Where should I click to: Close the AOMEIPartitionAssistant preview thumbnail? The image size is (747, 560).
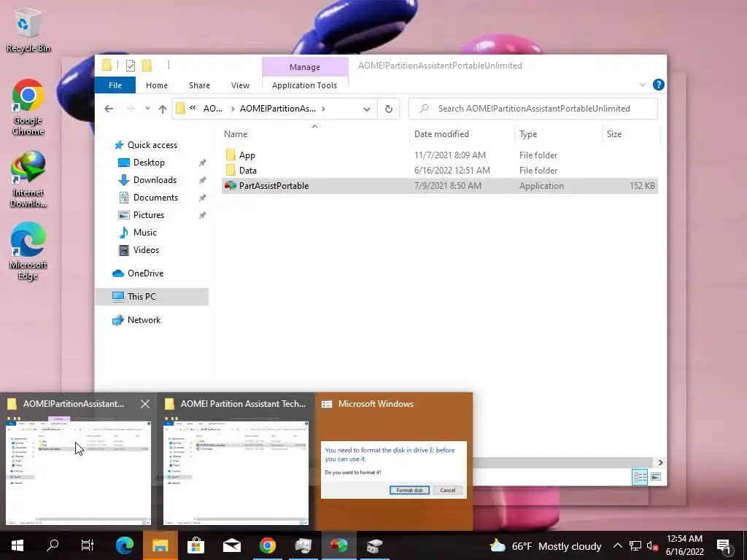tap(145, 404)
